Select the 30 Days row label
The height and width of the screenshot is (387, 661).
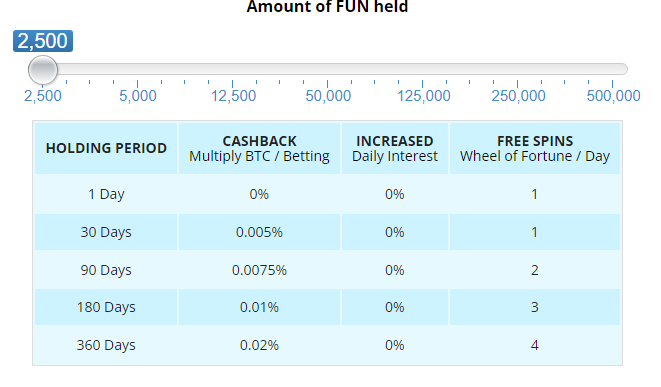(x=106, y=232)
